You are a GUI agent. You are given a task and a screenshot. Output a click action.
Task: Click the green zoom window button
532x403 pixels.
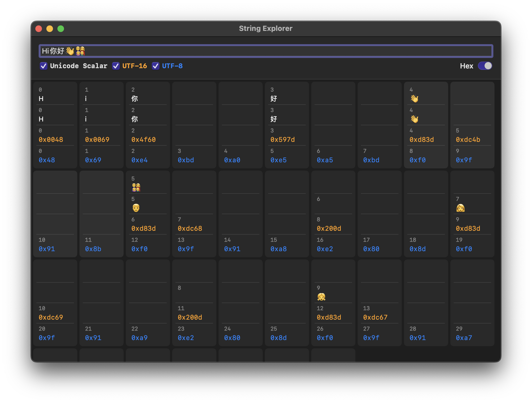tap(61, 29)
